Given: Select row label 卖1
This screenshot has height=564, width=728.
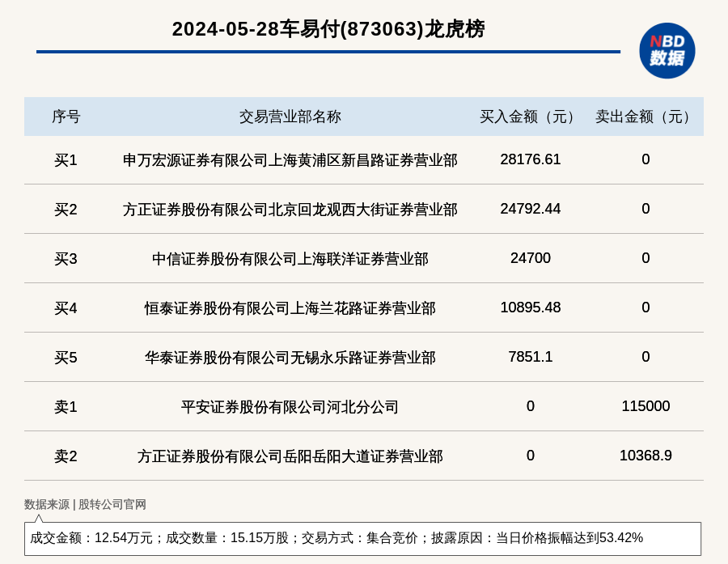Looking at the screenshot, I should click(66, 407).
